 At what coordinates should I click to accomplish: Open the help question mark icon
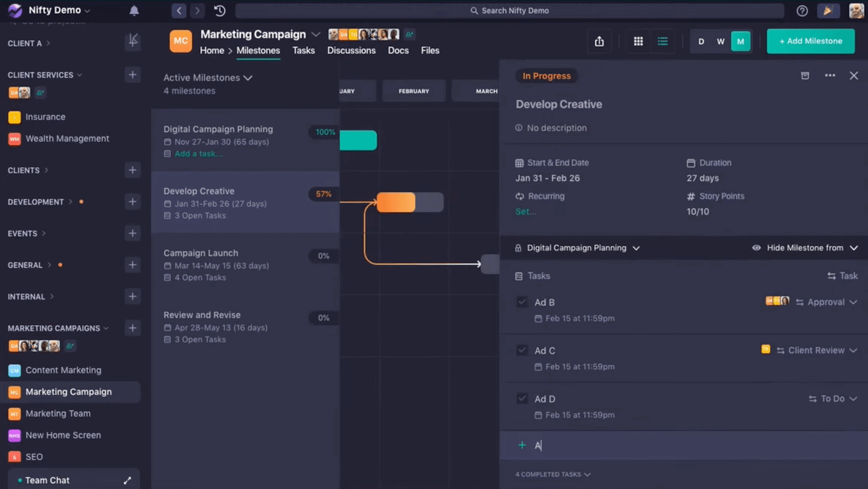802,11
